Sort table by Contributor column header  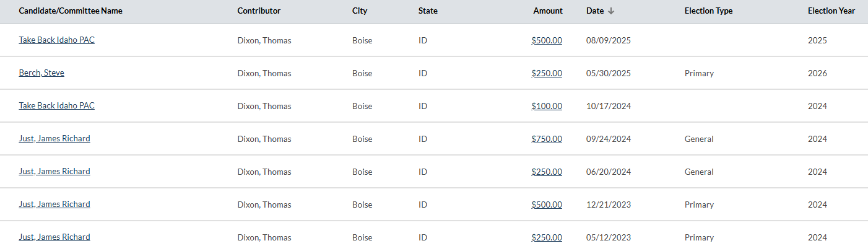(259, 11)
